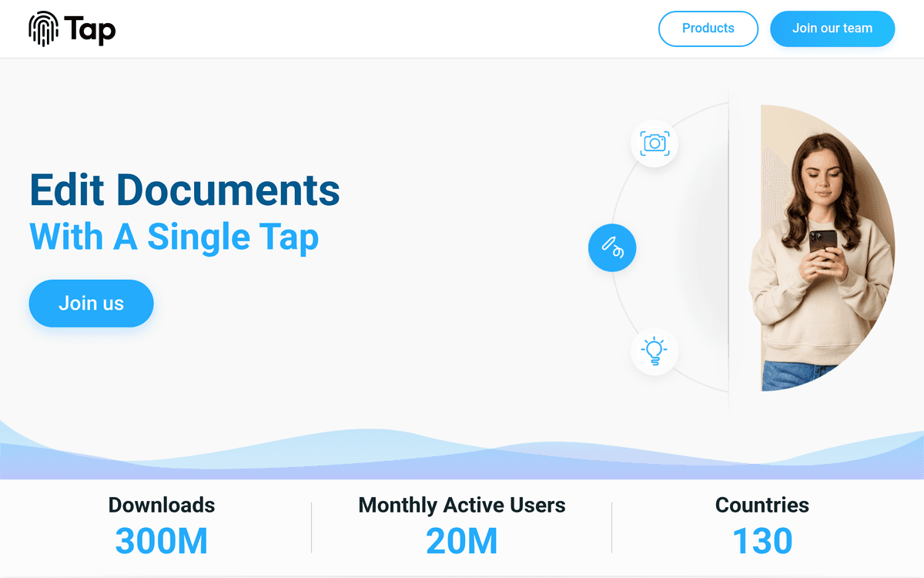The width and height of the screenshot is (924, 578).
Task: Click the 130 countries figure
Action: pos(762,541)
